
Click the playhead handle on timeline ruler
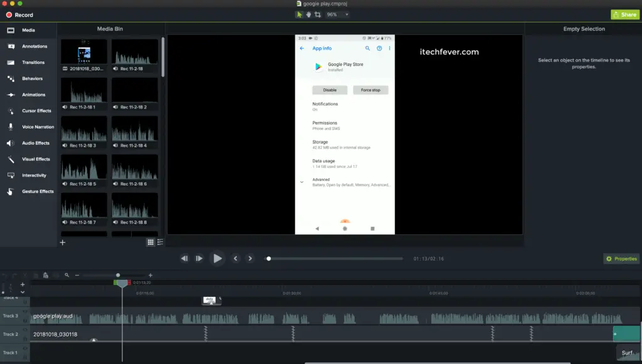[x=122, y=283]
